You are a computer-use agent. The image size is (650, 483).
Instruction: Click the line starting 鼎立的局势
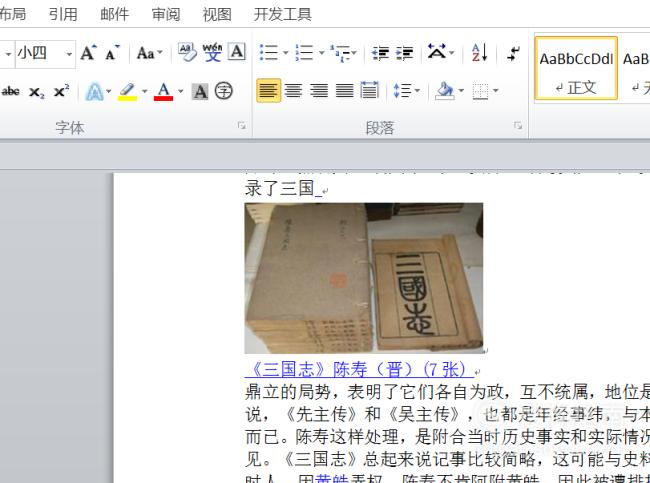[x=447, y=392]
